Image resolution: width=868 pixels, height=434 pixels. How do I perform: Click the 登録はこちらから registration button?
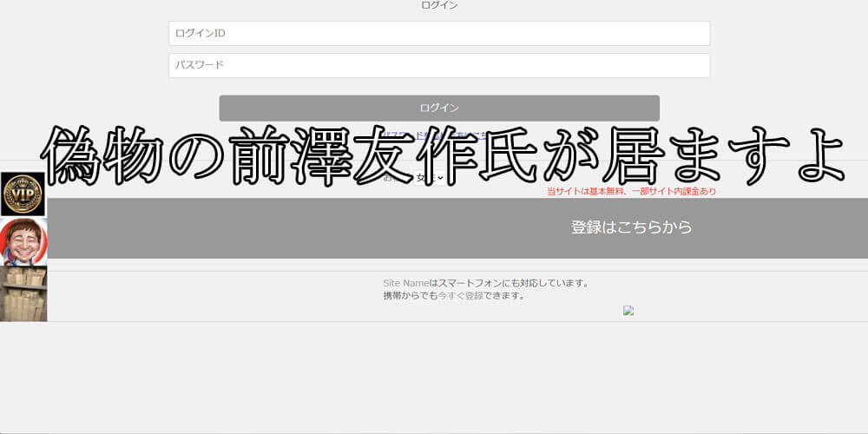click(631, 227)
